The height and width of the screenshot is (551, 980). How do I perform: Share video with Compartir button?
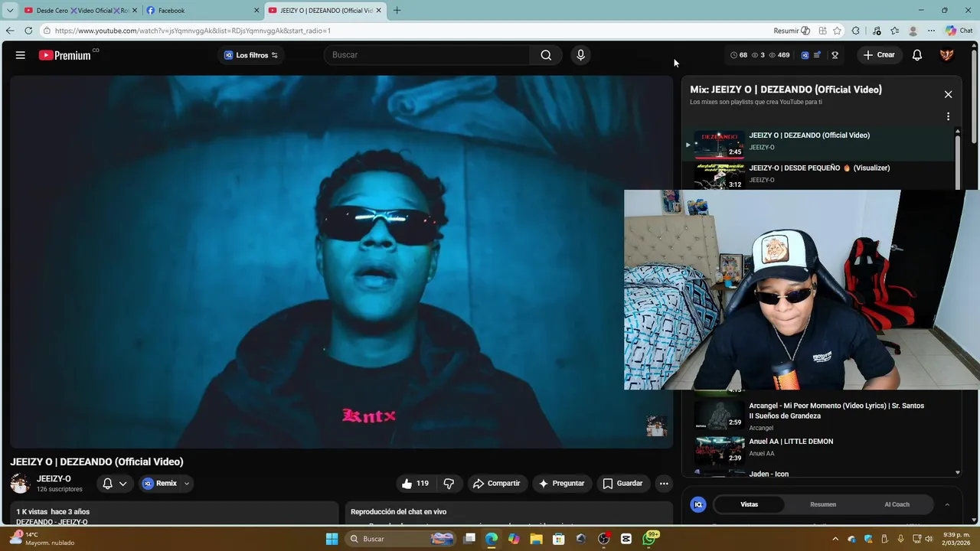click(x=496, y=484)
